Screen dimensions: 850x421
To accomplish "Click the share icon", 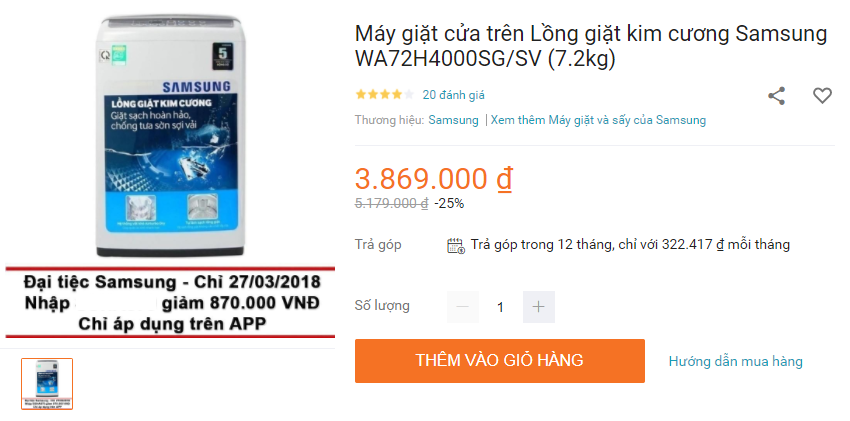I will point(776,96).
